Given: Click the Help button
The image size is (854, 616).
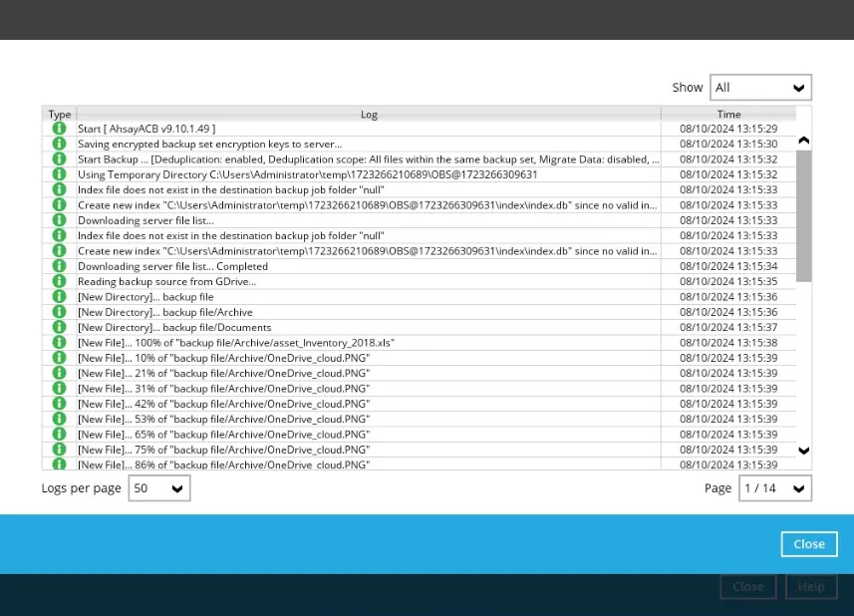Looking at the screenshot, I should [811, 586].
